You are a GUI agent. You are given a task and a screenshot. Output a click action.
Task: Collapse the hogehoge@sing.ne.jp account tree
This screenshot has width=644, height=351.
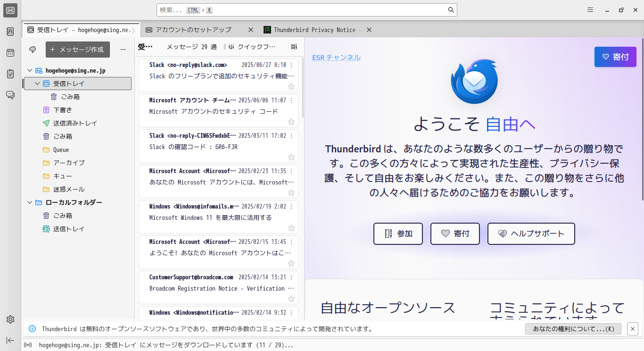[30, 70]
